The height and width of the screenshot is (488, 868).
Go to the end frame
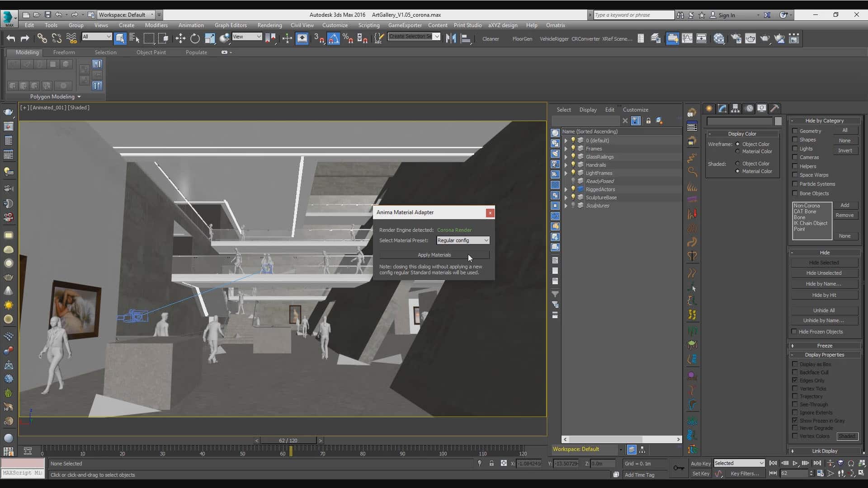click(817, 463)
